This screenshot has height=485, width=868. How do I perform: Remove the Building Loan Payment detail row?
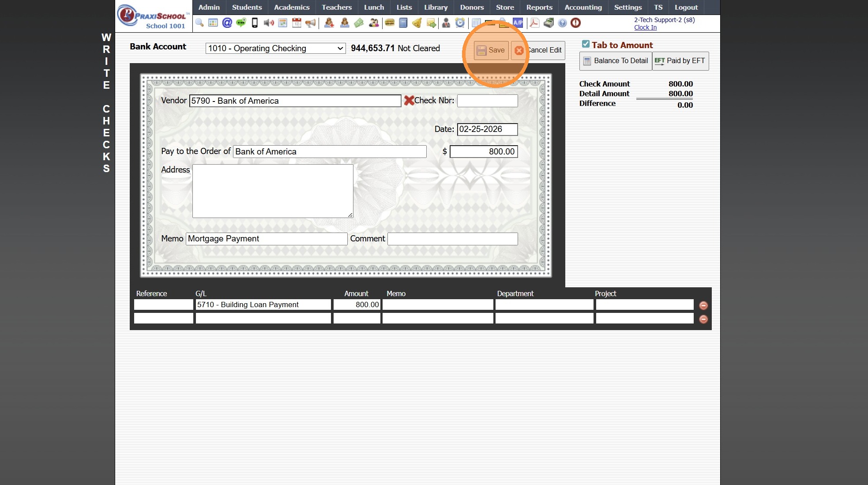[x=703, y=305]
